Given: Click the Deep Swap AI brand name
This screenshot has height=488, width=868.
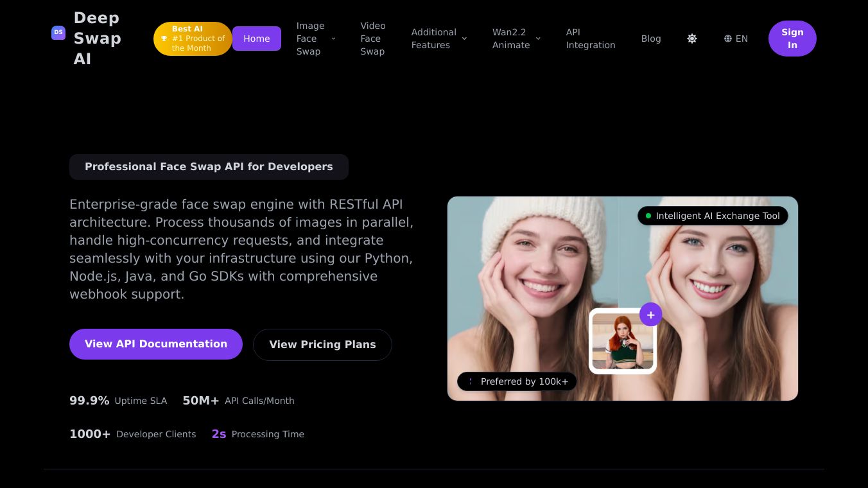Looking at the screenshot, I should 98,39.
